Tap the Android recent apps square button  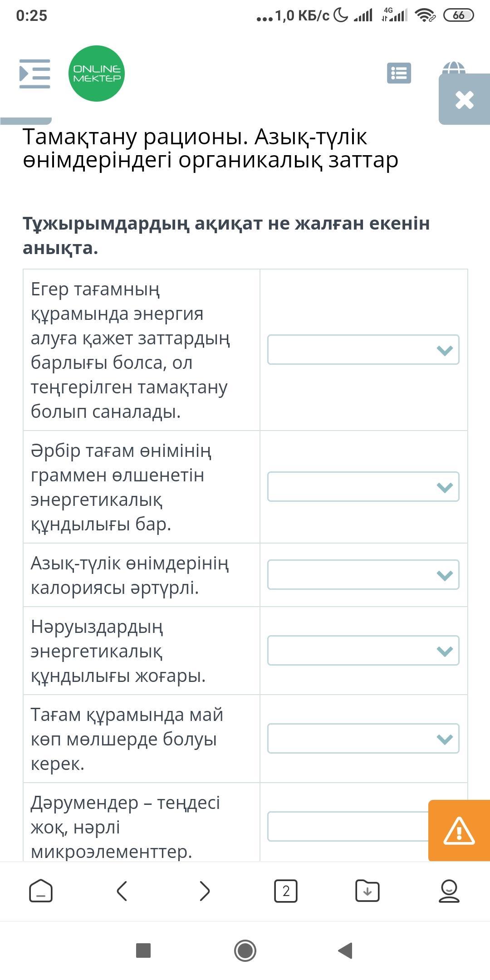143,951
